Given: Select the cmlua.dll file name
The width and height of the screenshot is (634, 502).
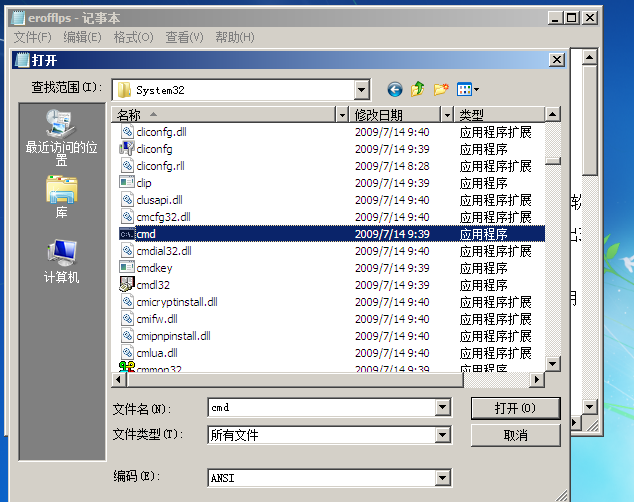Looking at the screenshot, I should tap(157, 353).
